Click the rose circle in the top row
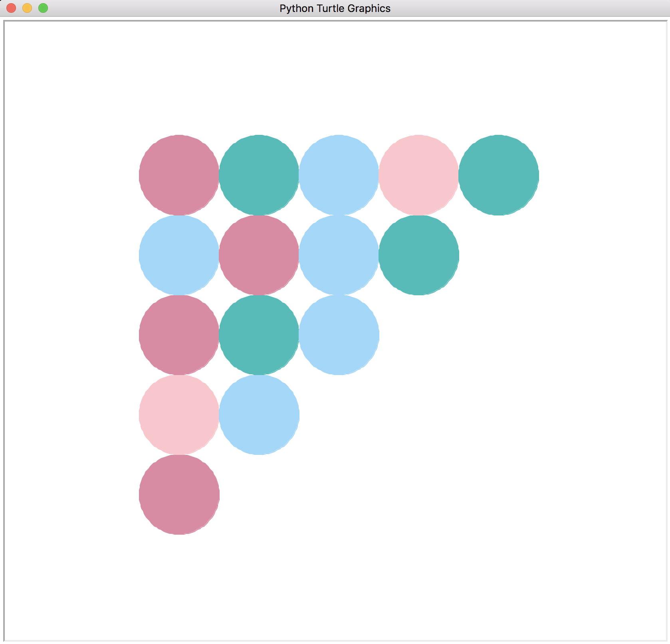Screen dimensions: 670x644 [x=179, y=175]
